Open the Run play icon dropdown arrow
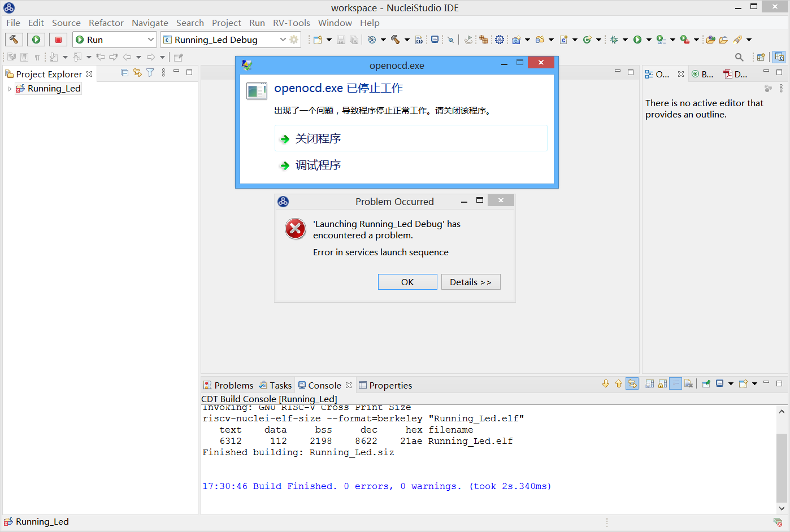Screen dimensions: 790x532 [x=649, y=40]
